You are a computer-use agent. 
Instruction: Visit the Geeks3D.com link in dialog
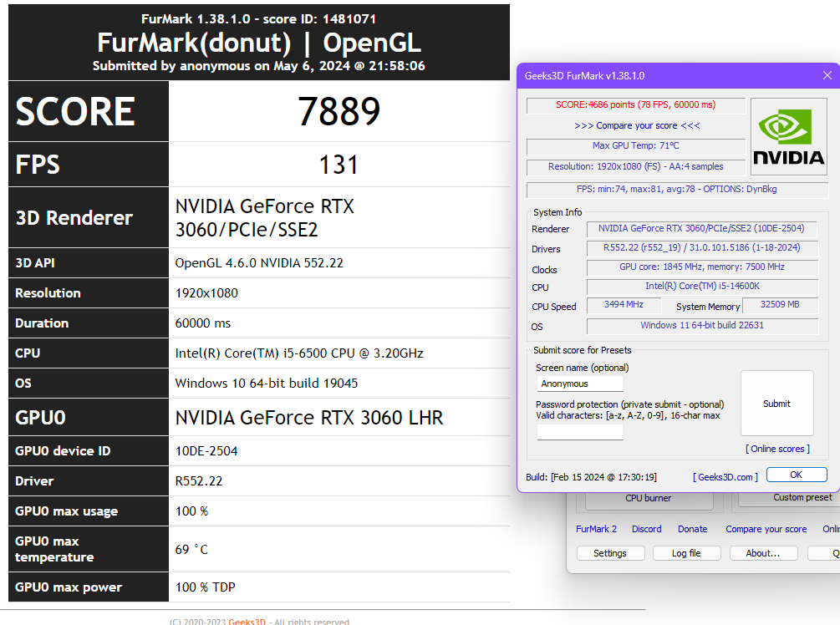[725, 476]
